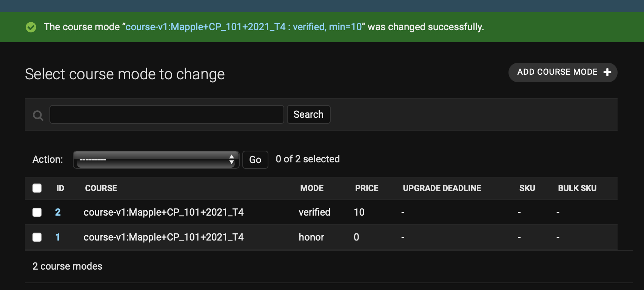The width and height of the screenshot is (644, 290).
Task: Sort by the MODE column header
Action: pos(312,188)
